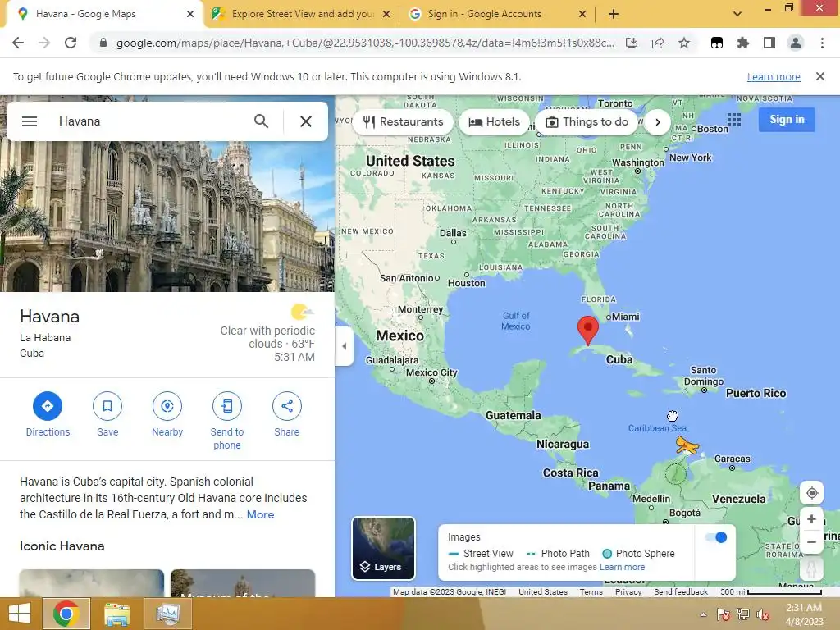This screenshot has height=630, width=840.
Task: Open File Explorer from taskbar
Action: (x=117, y=614)
